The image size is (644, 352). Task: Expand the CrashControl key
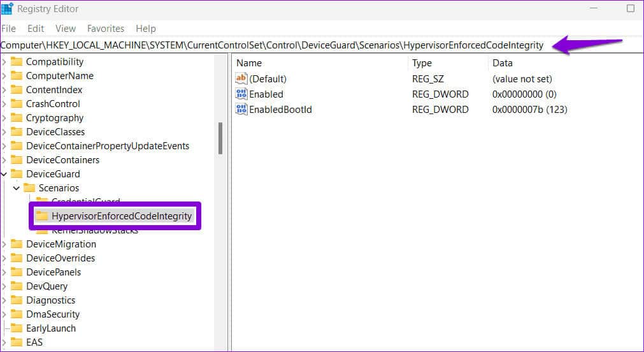point(4,104)
